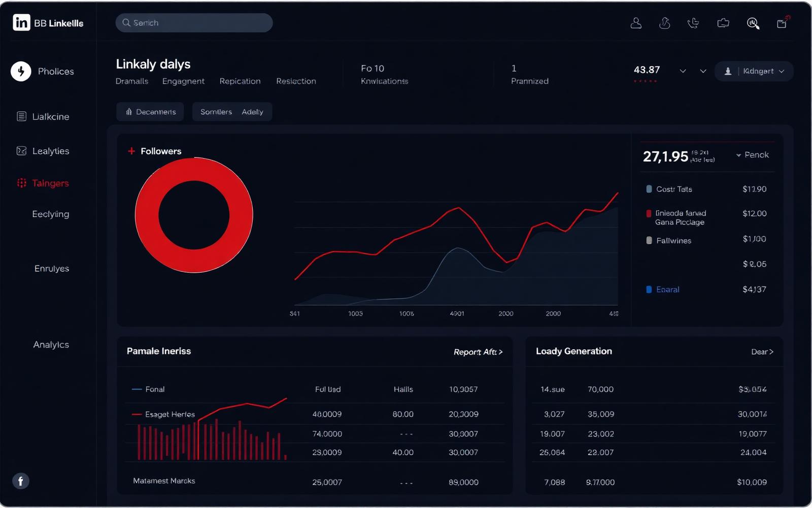This screenshot has width=812, height=508.
Task: Go to Eeclyiing in sidebar
Action: (51, 214)
